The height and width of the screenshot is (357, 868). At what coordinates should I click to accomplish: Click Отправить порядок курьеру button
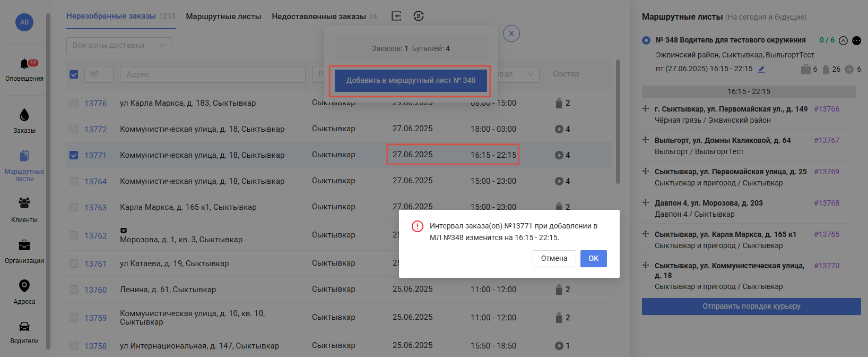[751, 307]
